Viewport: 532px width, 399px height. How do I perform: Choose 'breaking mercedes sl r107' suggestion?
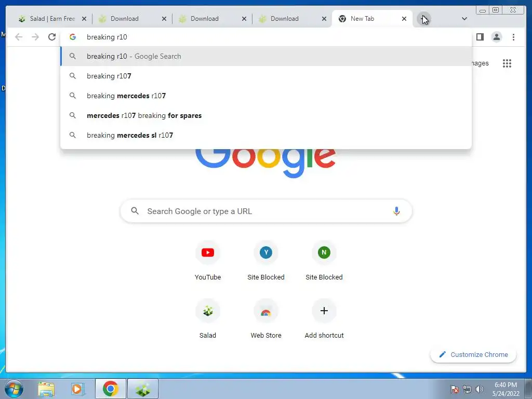click(266, 135)
